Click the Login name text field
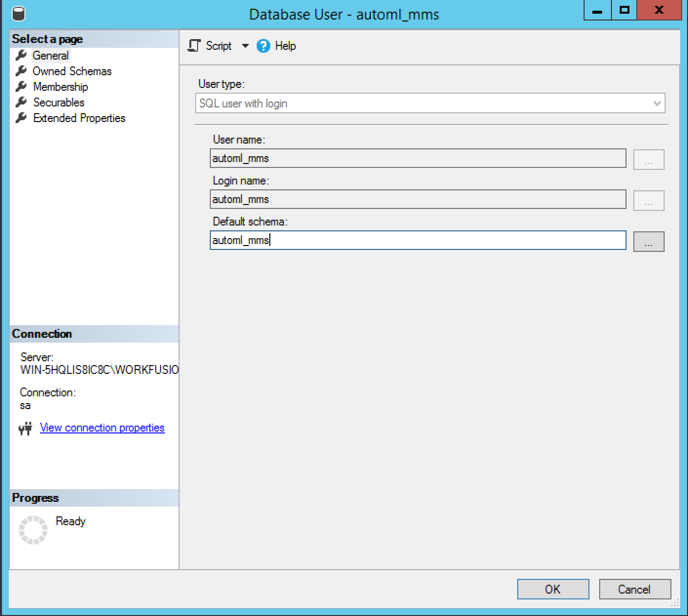The image size is (688, 616). tap(418, 199)
